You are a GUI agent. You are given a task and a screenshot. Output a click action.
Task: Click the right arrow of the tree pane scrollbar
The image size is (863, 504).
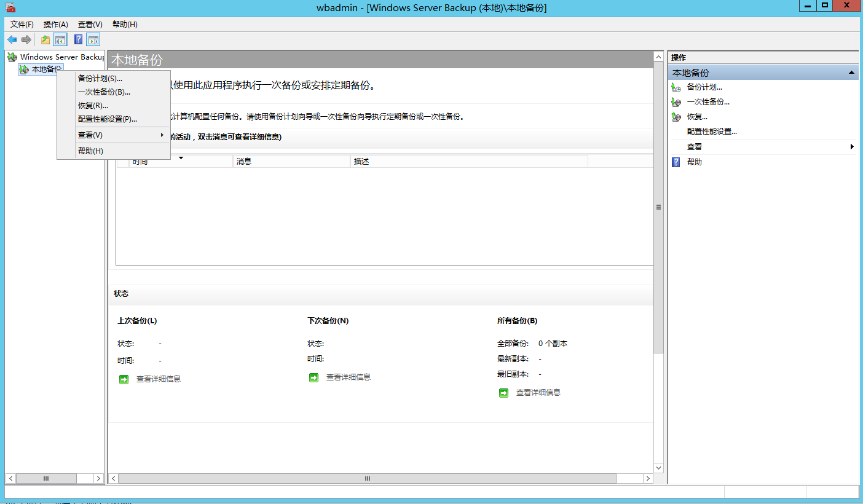click(x=98, y=478)
